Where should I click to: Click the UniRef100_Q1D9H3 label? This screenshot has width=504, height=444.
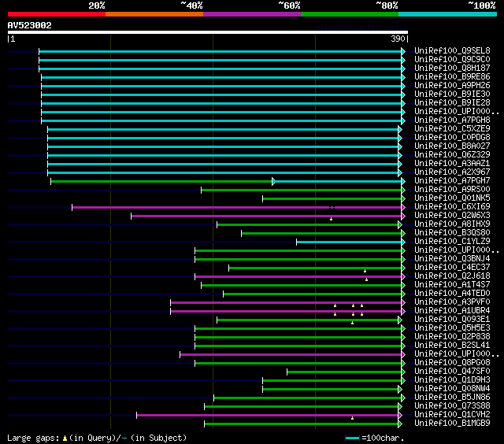tap(452, 380)
